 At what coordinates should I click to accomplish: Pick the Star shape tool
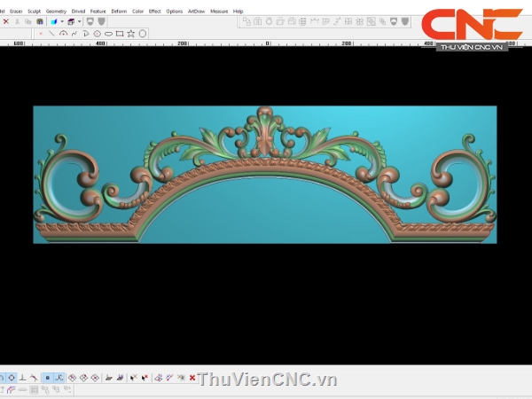point(131,34)
